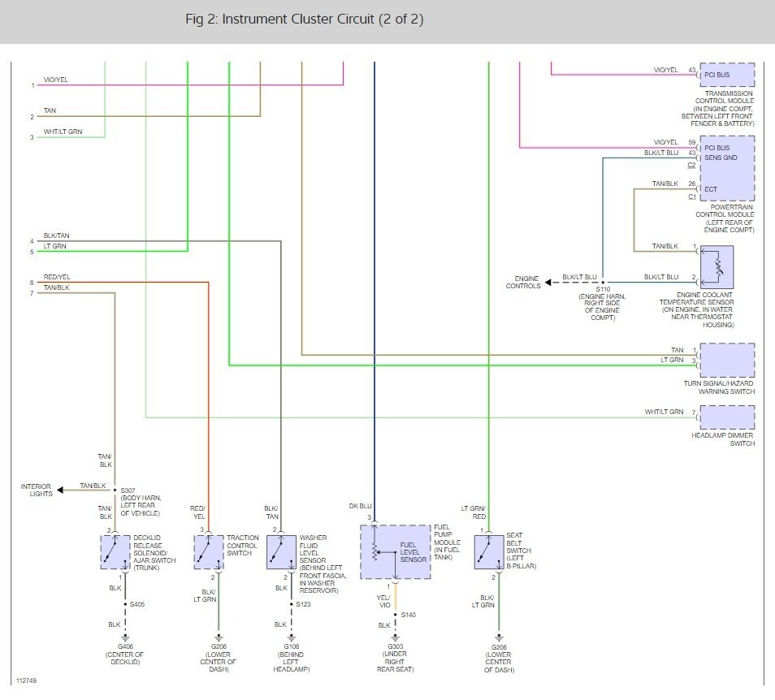Click the Powertrain Control Module box

point(727,168)
